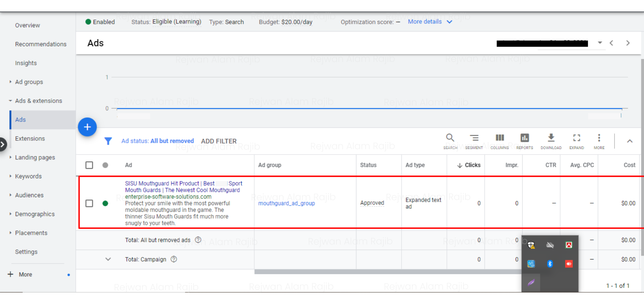Go to Extensions in sidebar

tap(30, 139)
